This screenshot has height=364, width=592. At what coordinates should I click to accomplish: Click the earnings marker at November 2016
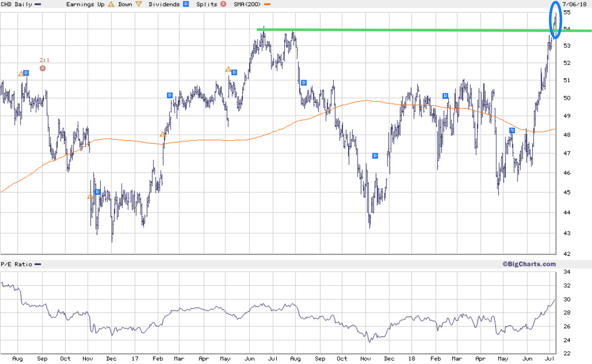(90, 196)
